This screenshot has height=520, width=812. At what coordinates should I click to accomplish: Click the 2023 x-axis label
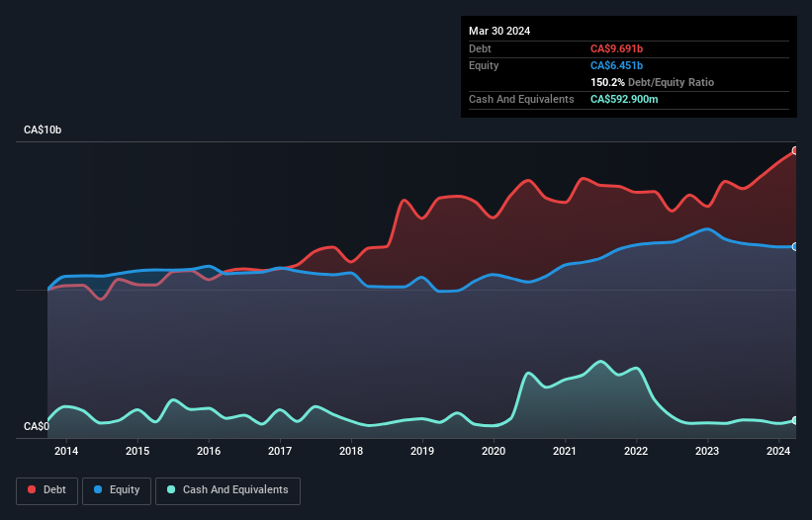pos(707,451)
